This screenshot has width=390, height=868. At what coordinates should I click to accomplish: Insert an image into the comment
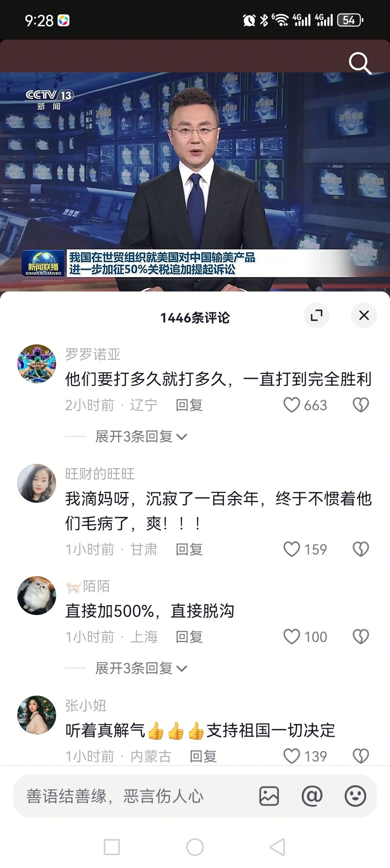pyautogui.click(x=269, y=796)
